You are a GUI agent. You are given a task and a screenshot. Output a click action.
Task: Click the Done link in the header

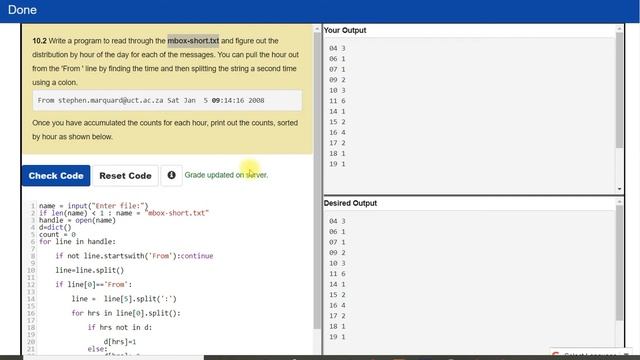pos(22,10)
